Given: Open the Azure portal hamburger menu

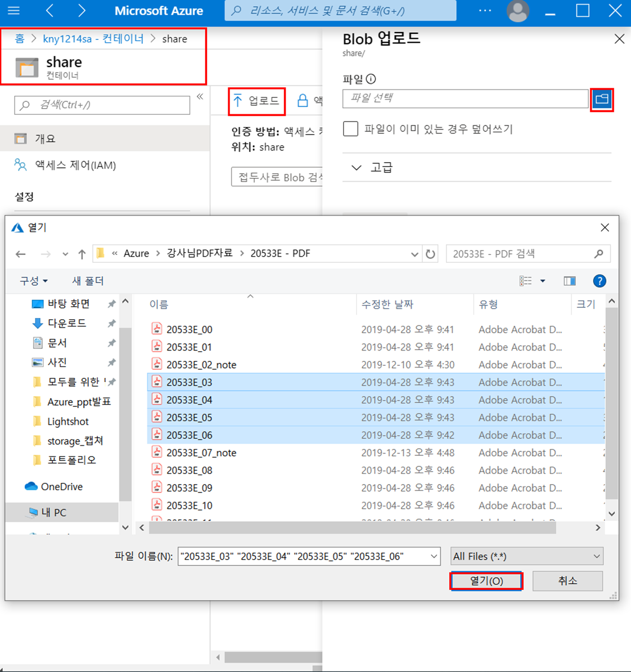Looking at the screenshot, I should pyautogui.click(x=13, y=10).
